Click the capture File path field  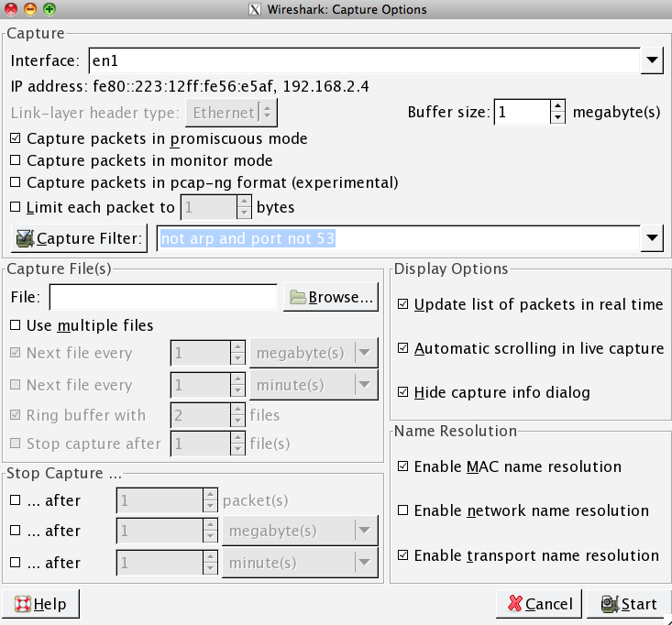[x=163, y=297]
